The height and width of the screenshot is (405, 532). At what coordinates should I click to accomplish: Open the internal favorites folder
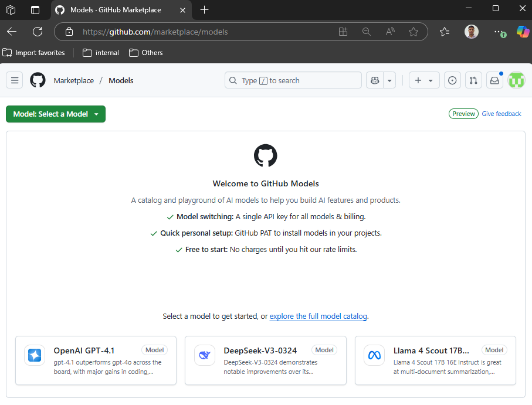coord(101,53)
